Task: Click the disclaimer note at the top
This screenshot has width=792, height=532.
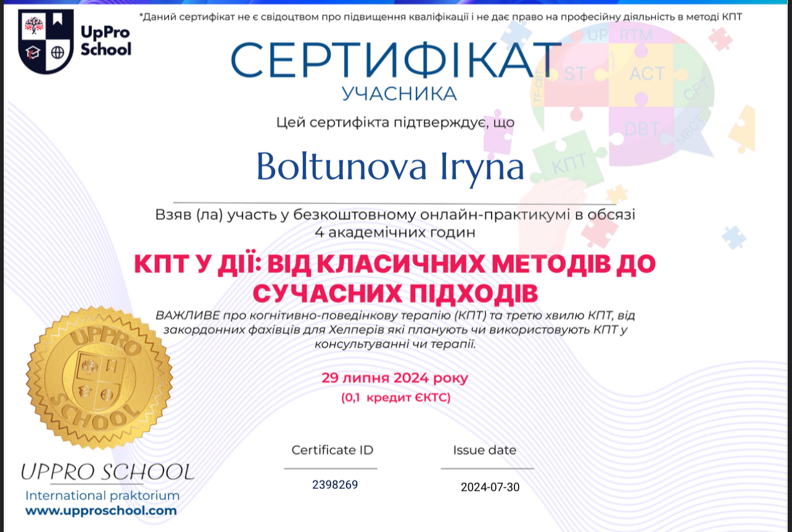Action: click(x=440, y=17)
